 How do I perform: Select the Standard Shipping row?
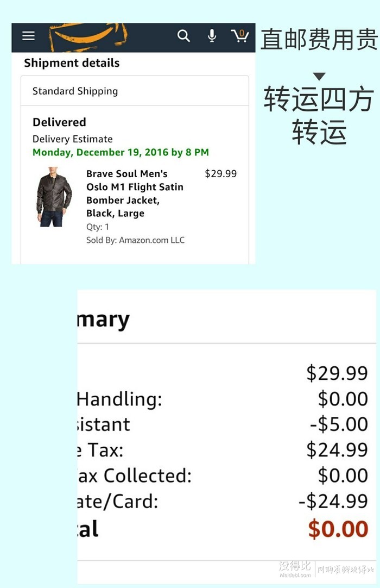[x=135, y=91]
